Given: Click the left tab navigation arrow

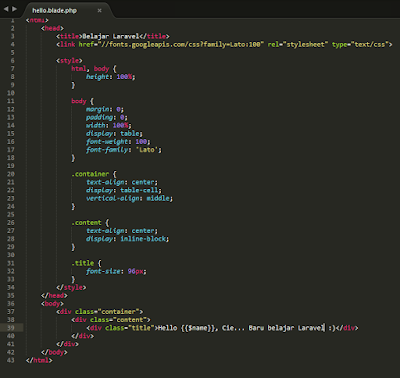Looking at the screenshot, I should point(6,9).
